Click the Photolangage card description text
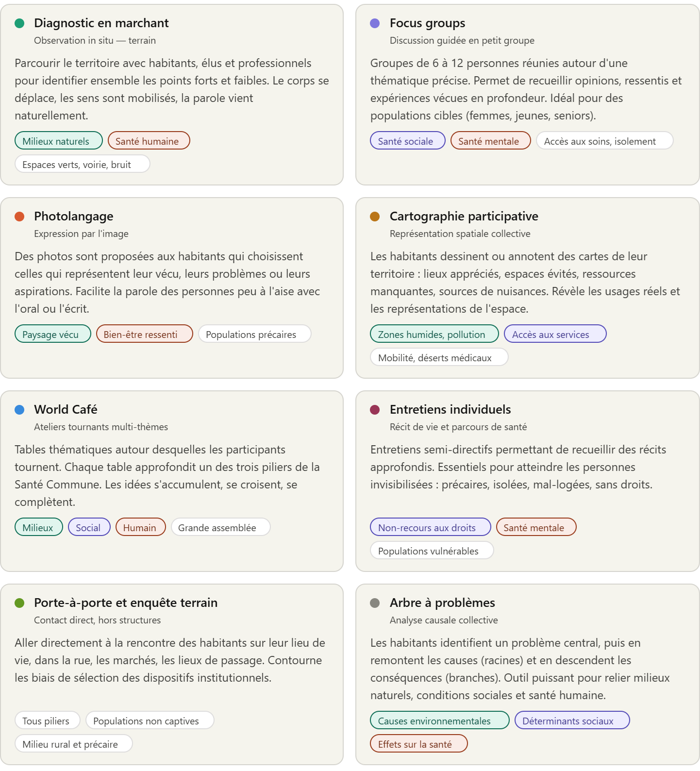700x771 pixels. coord(167,283)
